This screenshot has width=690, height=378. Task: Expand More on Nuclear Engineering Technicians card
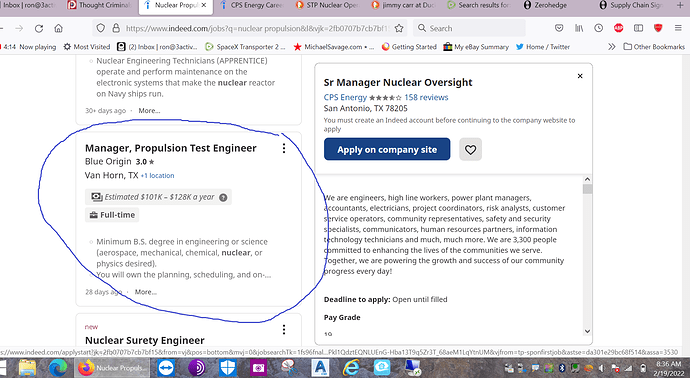tap(149, 110)
